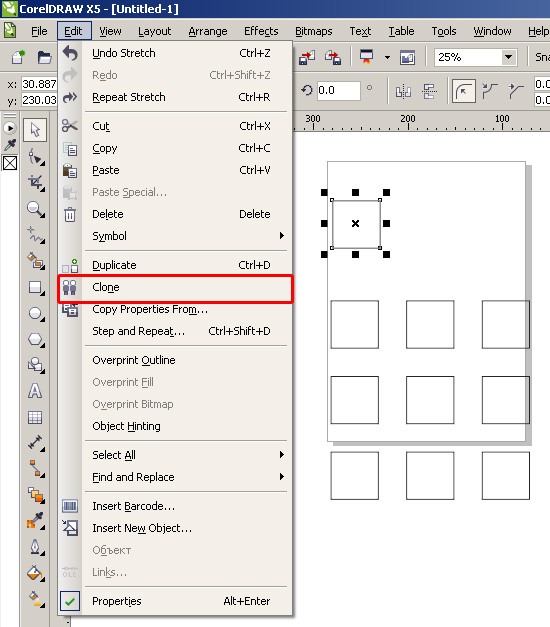Toggle Overprint Outline option
The height and width of the screenshot is (627, 550).
tap(176, 360)
